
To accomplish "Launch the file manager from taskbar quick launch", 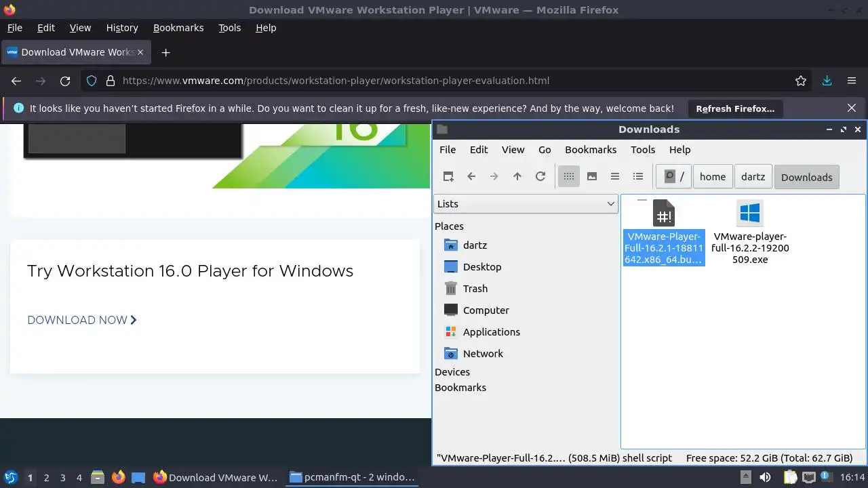I will click(x=98, y=477).
